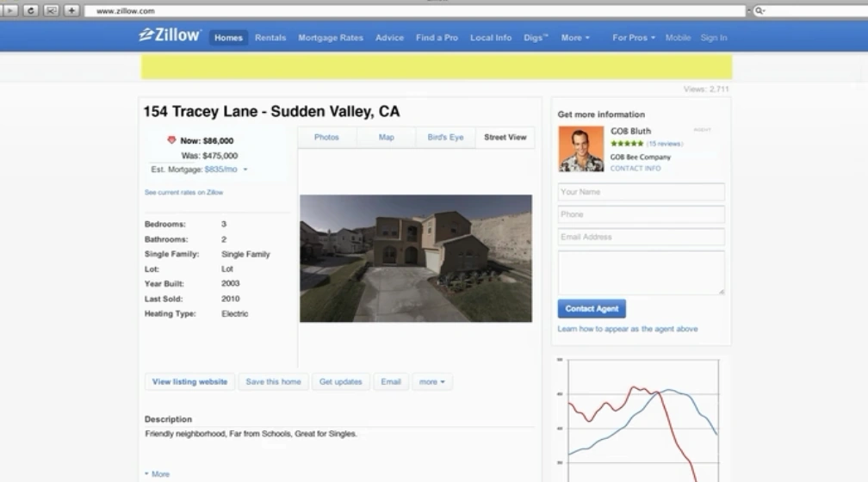Click Sign In
The width and height of the screenshot is (868, 482).
[x=714, y=38]
